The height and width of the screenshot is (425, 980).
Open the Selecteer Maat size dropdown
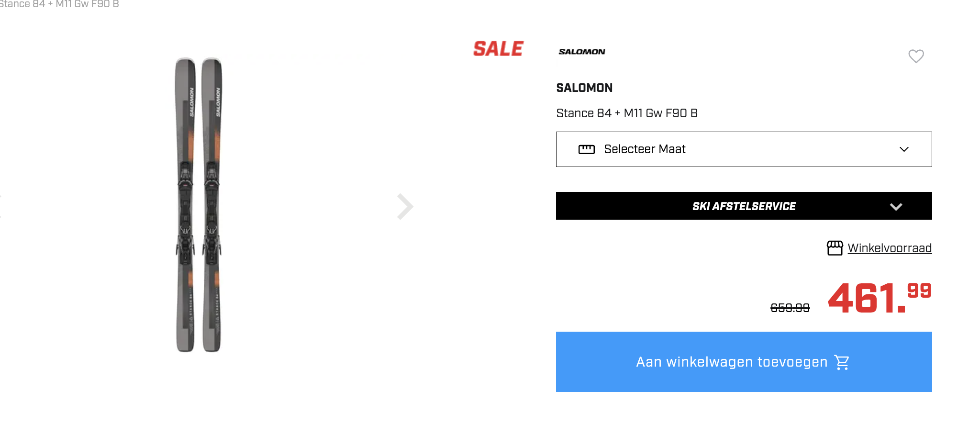coord(743,149)
